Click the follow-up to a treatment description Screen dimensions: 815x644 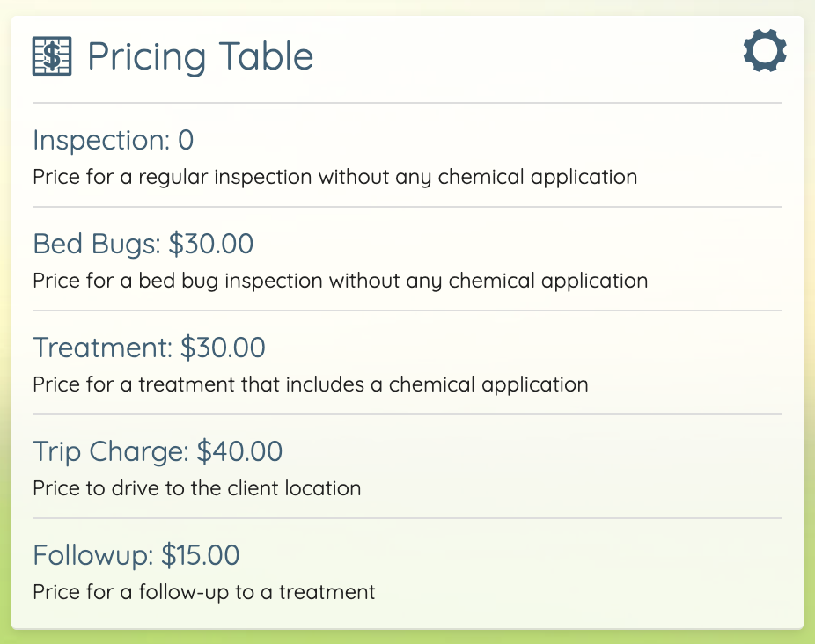(x=204, y=592)
